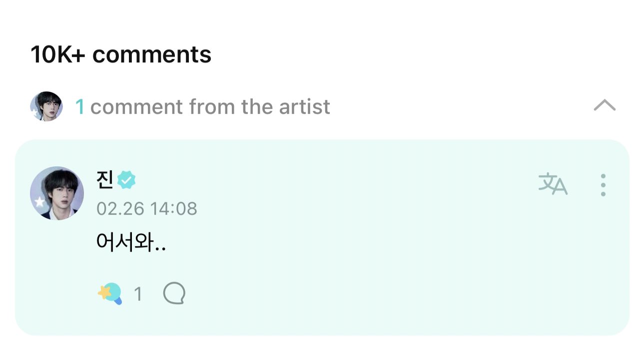Click the "comment from the artist" label
Screen dimensions: 644x362
coord(210,107)
